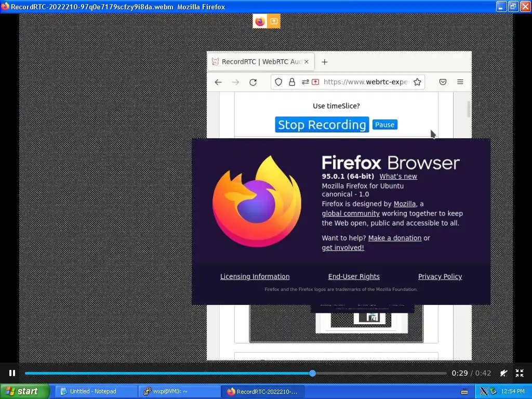Image resolution: width=532 pixels, height=399 pixels.
Task: Click the keyboard tray icon
Action: click(464, 392)
